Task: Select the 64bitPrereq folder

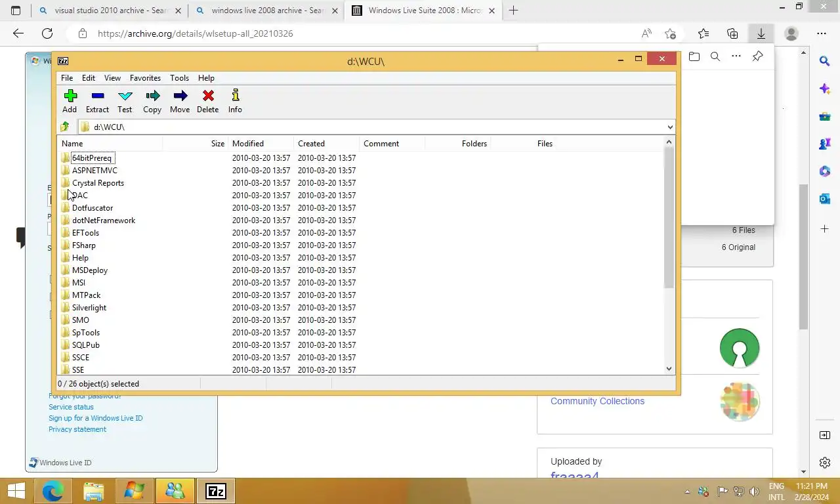Action: [92, 158]
